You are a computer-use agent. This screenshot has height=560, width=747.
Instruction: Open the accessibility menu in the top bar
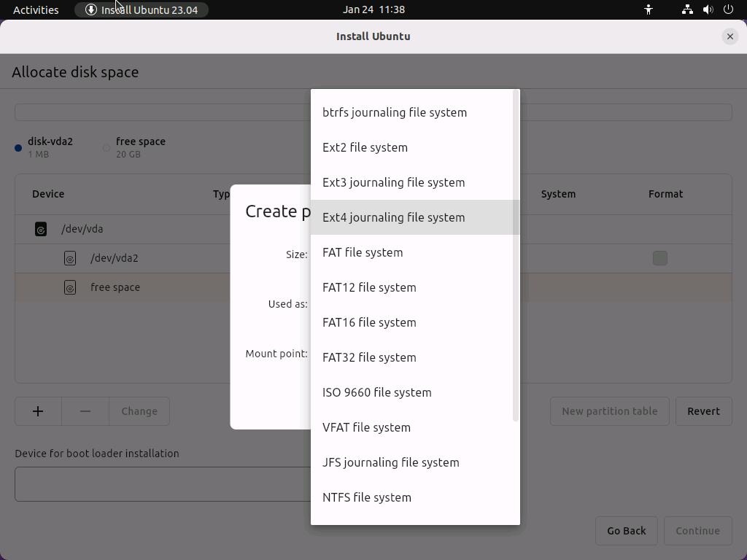pyautogui.click(x=648, y=9)
